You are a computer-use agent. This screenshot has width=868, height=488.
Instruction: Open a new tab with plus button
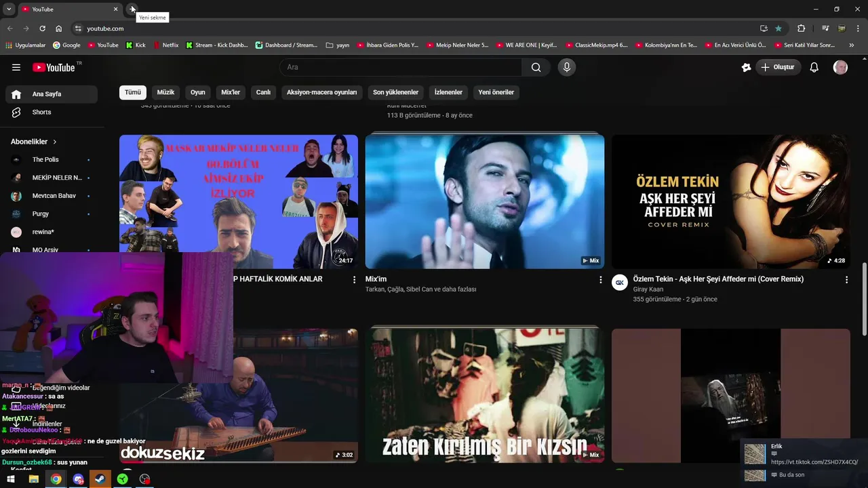tap(132, 9)
